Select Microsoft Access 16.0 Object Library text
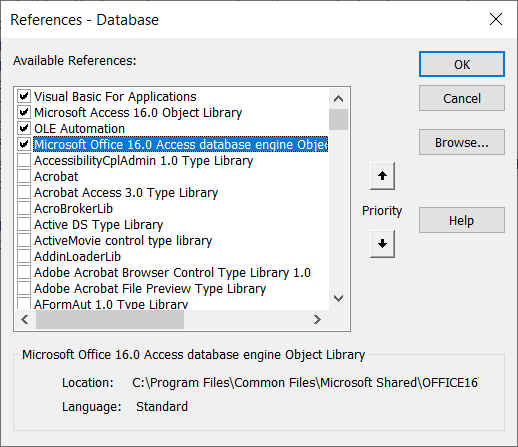The width and height of the screenshot is (518, 447). tap(138, 113)
